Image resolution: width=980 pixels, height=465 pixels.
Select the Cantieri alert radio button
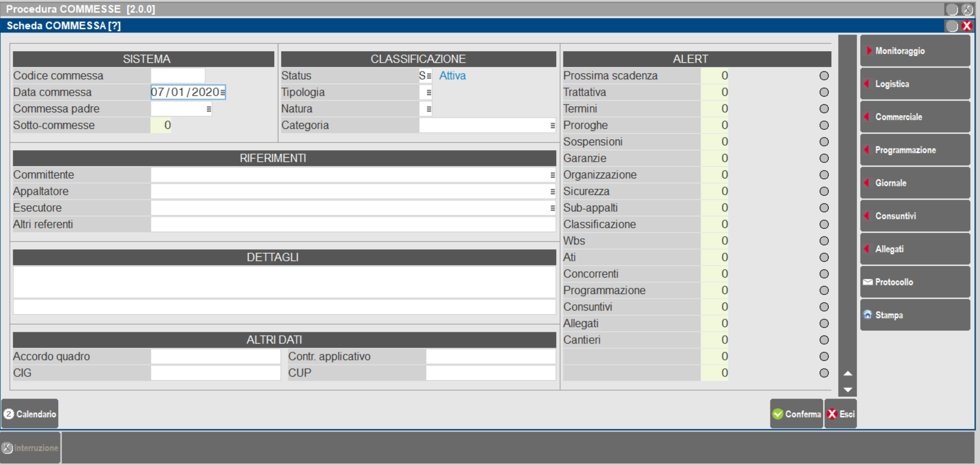click(x=824, y=340)
